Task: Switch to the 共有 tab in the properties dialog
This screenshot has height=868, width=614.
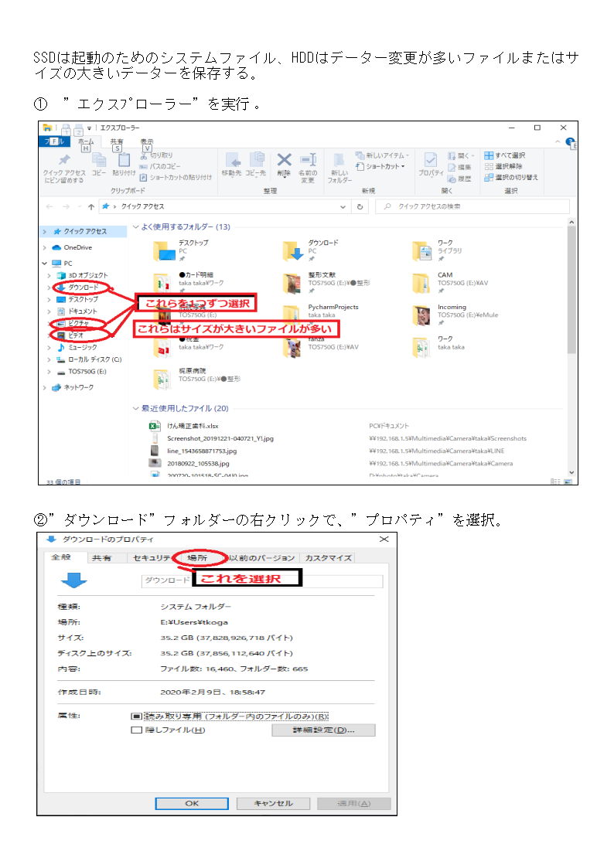Action: pyautogui.click(x=101, y=558)
